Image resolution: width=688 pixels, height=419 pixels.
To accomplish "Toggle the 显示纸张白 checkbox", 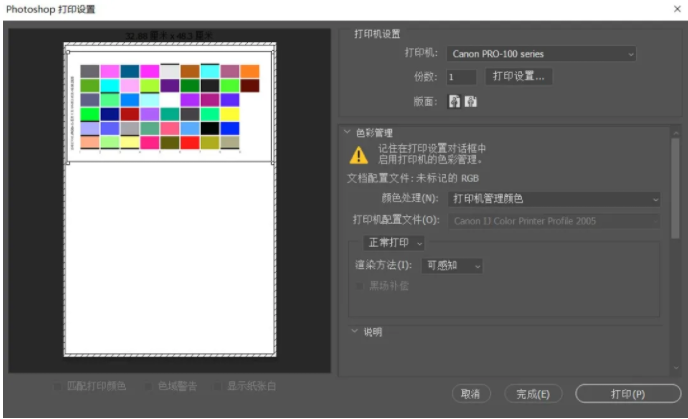I will tap(220, 386).
